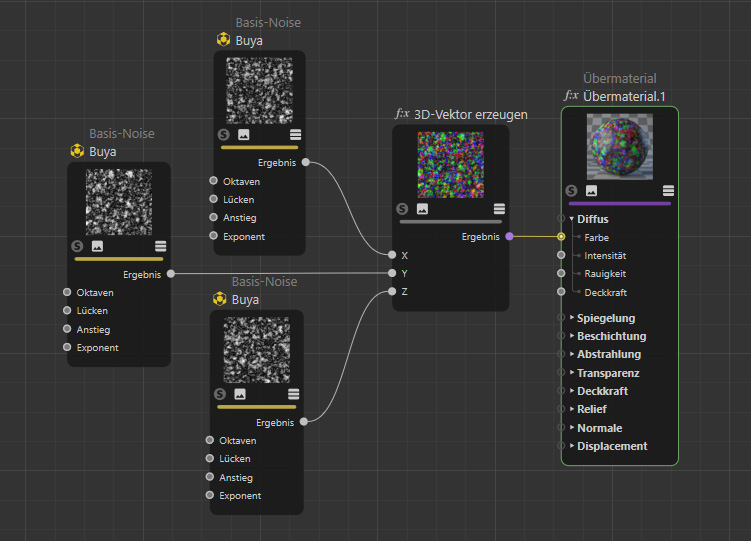This screenshot has width=751, height=541.
Task: Click preview image icon on left Basis-Noise node
Action: [x=97, y=246]
